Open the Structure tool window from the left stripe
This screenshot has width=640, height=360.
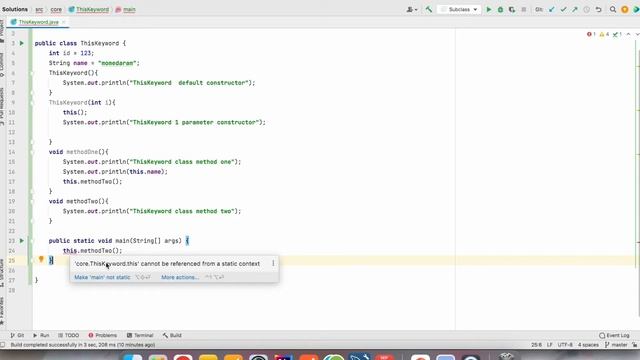click(x=2, y=273)
